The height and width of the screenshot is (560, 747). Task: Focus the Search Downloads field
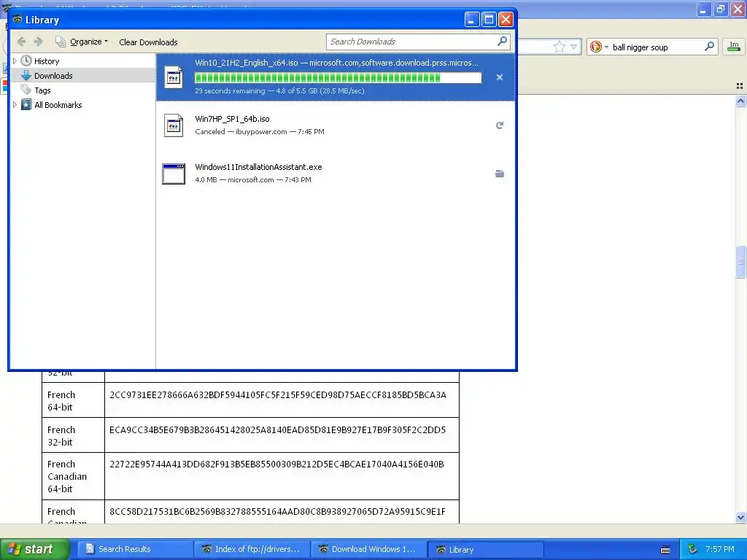(x=411, y=42)
